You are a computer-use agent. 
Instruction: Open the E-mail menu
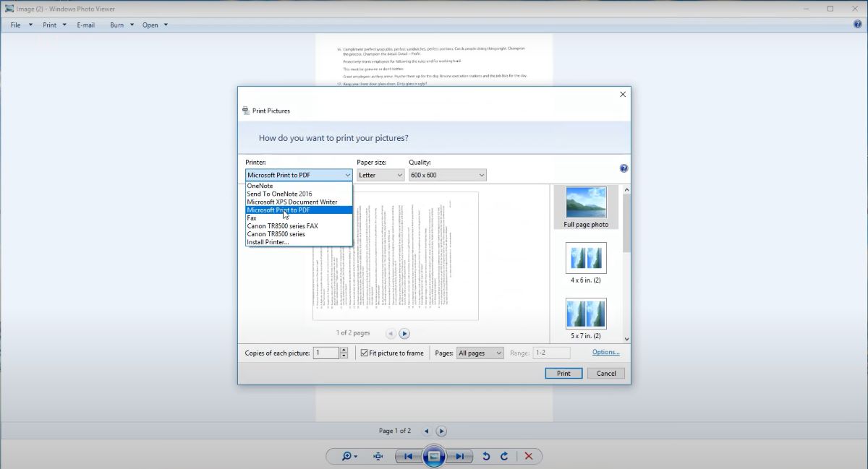click(x=86, y=25)
